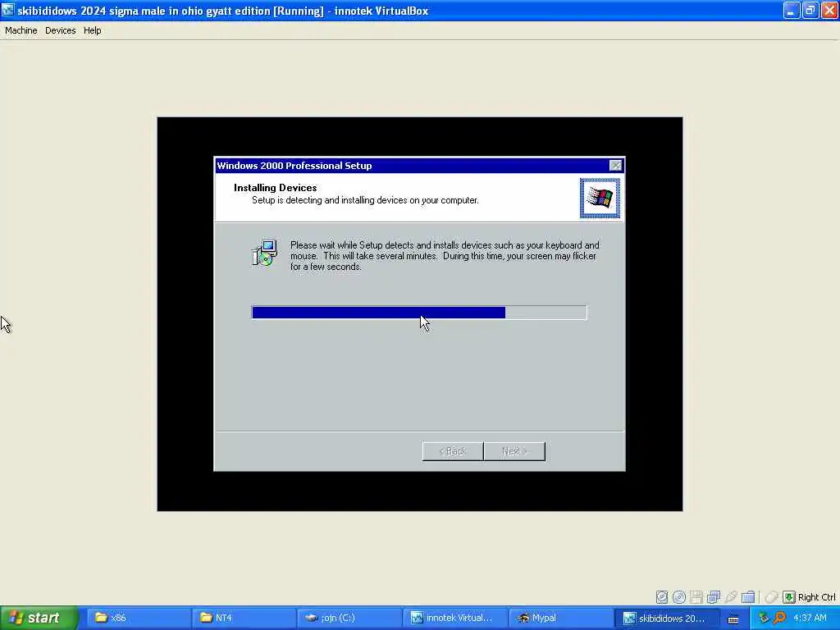Click the CD/DVD drive indicator icon

[x=678, y=597]
